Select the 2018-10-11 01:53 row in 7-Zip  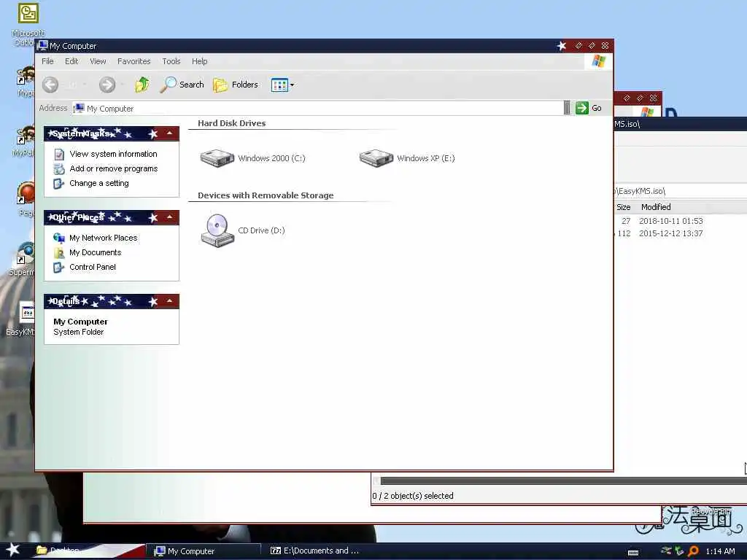click(681, 221)
